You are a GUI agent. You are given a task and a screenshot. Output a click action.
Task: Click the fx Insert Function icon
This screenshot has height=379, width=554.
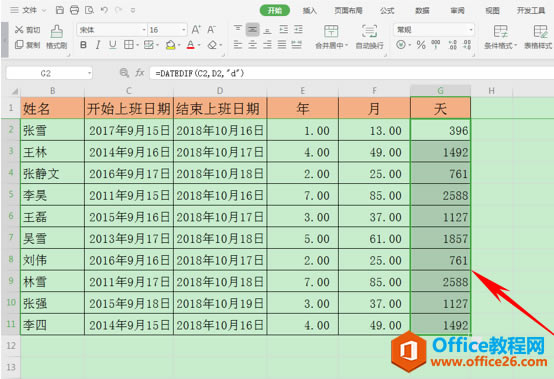point(140,73)
